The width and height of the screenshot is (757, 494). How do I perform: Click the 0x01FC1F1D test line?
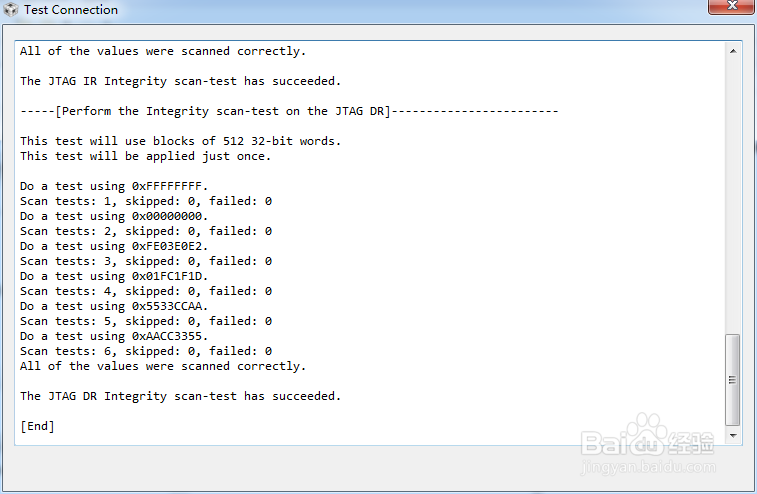[x=114, y=276]
